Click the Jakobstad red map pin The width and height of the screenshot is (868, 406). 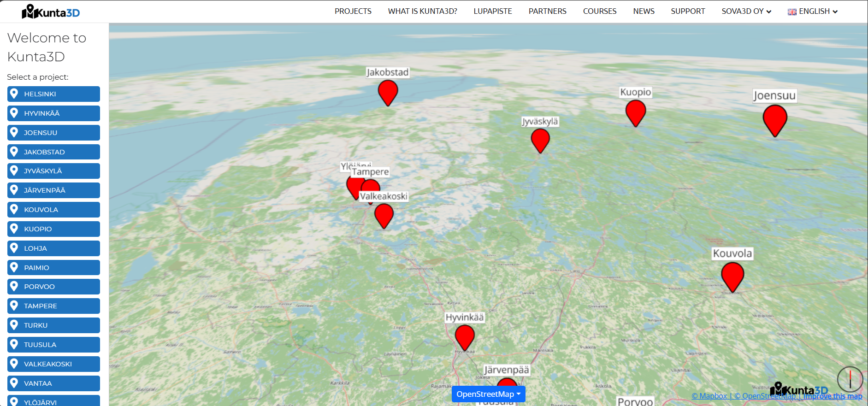click(x=388, y=93)
